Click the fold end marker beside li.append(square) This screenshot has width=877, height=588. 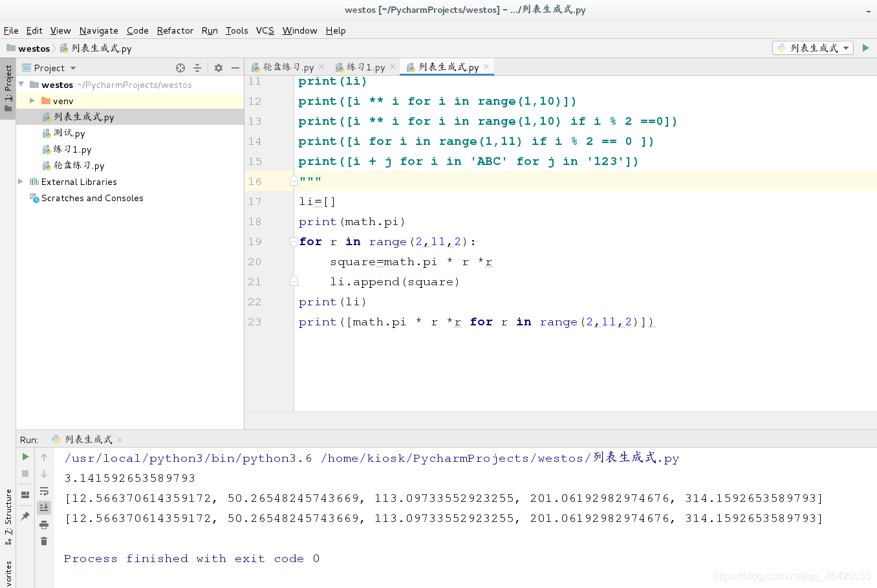(294, 281)
